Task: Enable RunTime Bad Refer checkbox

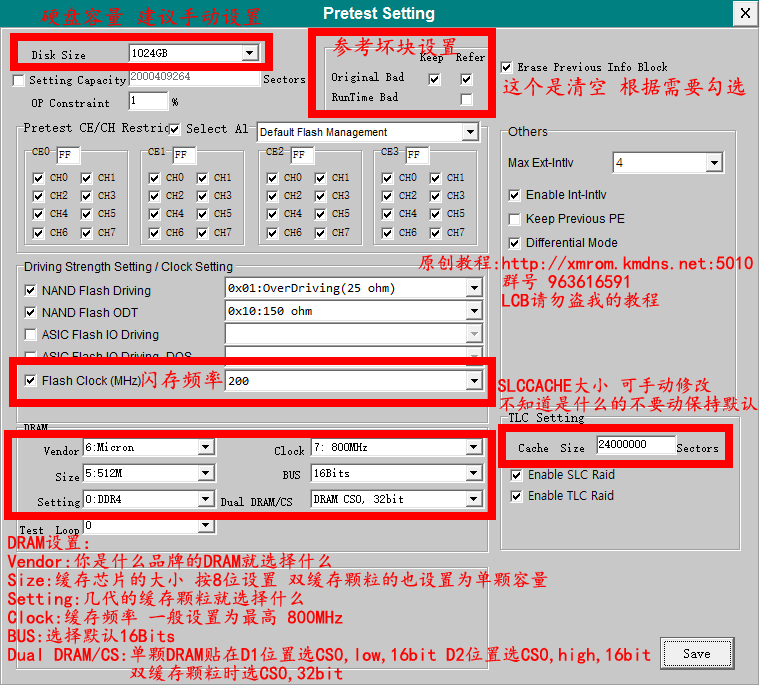Action: click(x=466, y=99)
